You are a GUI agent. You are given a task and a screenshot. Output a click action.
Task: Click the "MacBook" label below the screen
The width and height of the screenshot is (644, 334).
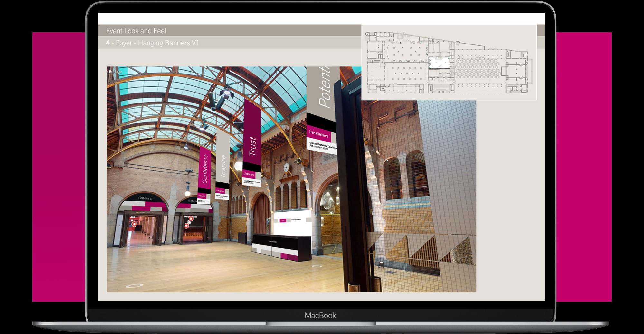[x=320, y=316]
